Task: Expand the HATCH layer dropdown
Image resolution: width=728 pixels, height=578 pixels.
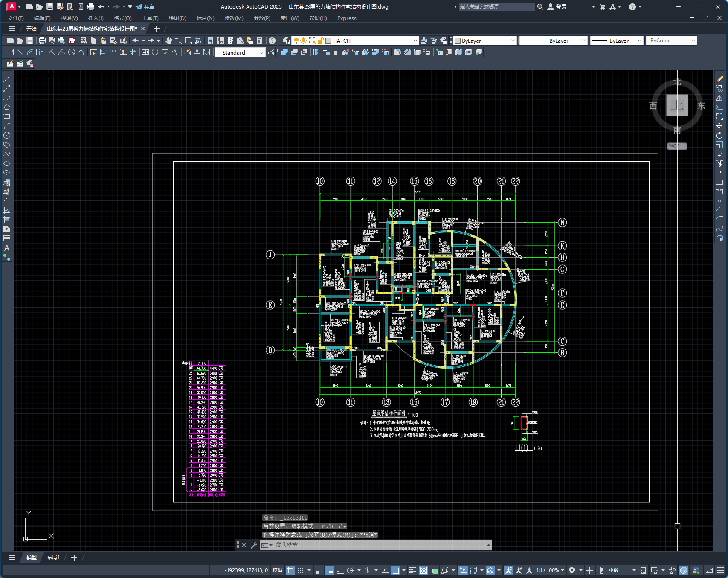Action: click(x=415, y=41)
